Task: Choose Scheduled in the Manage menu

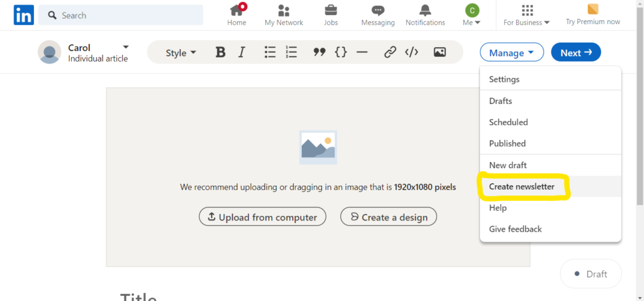Action: click(x=508, y=122)
